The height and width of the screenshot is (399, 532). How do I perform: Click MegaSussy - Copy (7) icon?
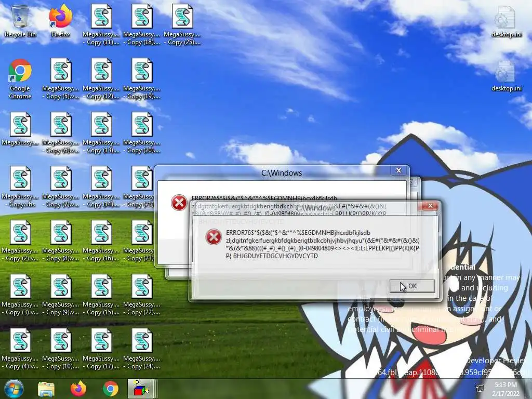61,187
